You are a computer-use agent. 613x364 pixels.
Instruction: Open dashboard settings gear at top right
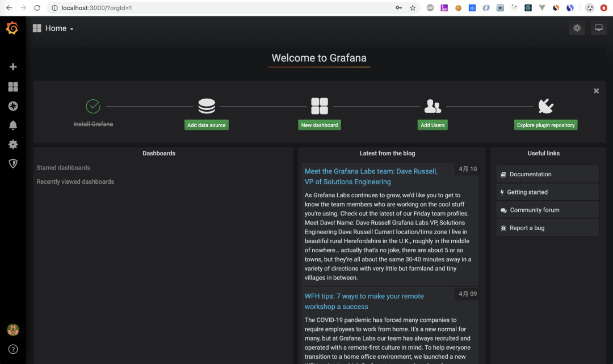pos(577,28)
